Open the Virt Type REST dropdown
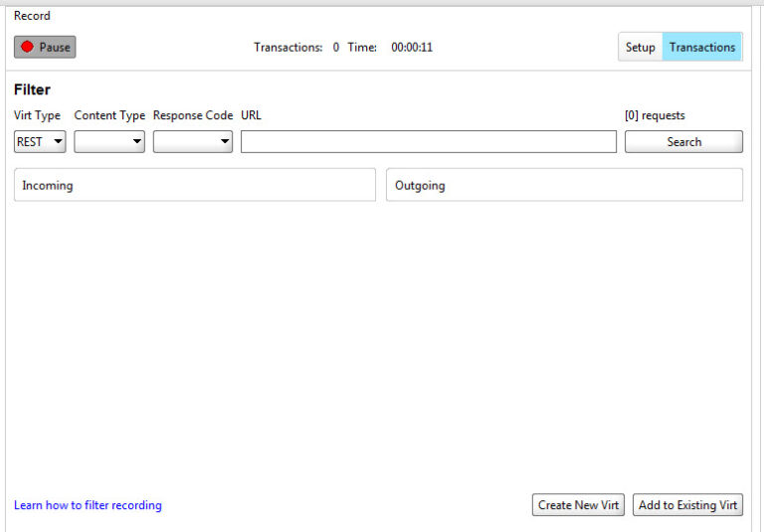The width and height of the screenshot is (764, 532). [x=40, y=142]
